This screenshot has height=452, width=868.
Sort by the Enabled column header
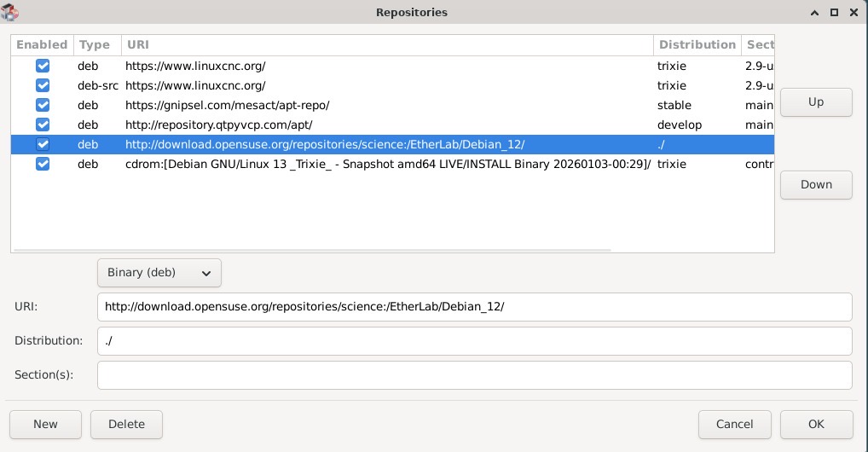pyautogui.click(x=42, y=44)
